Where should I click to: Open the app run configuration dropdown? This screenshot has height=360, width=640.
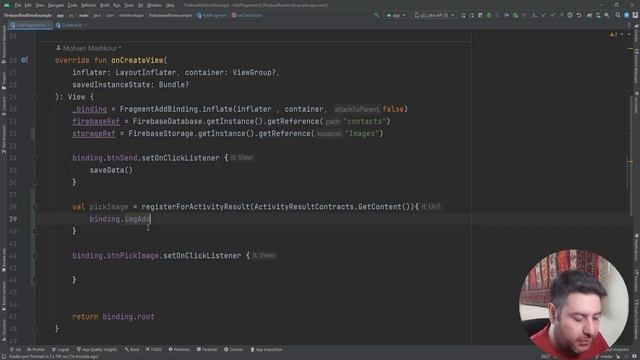click(396, 15)
